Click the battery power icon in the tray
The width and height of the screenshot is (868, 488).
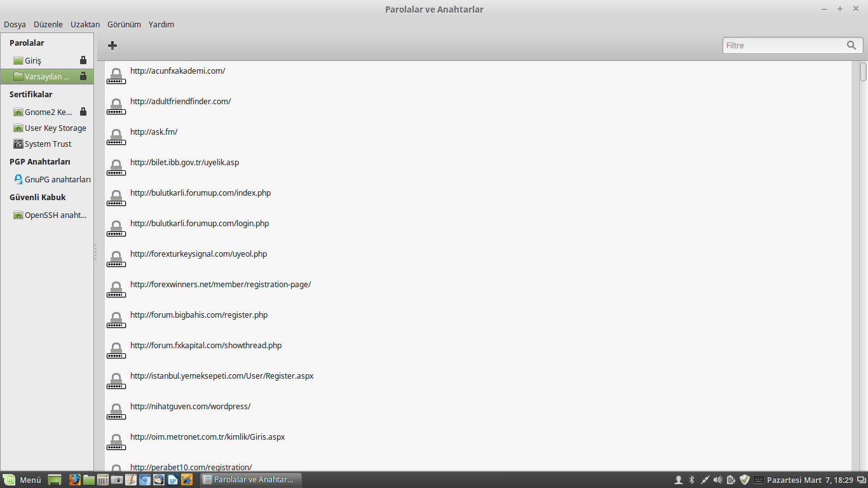[731, 480]
